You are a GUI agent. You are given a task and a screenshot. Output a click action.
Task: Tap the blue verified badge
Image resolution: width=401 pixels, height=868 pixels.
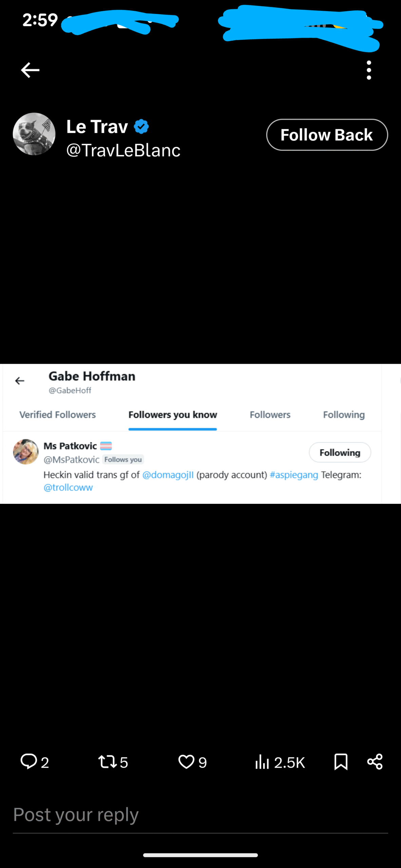141,127
